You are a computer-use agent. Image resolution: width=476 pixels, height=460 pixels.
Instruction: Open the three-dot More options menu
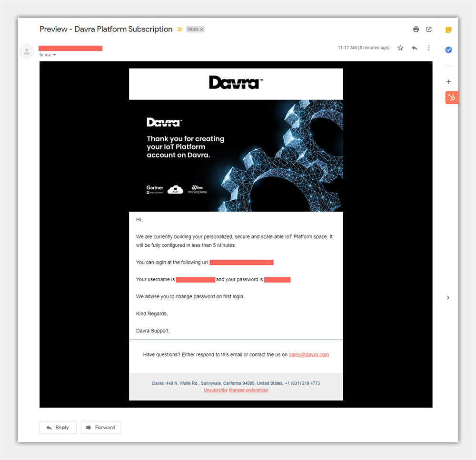pos(429,48)
